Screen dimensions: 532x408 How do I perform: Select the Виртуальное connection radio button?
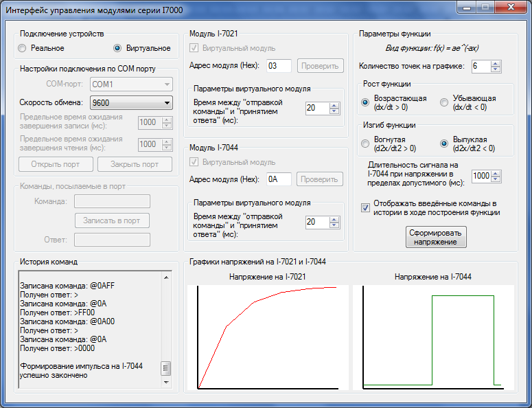pos(117,48)
